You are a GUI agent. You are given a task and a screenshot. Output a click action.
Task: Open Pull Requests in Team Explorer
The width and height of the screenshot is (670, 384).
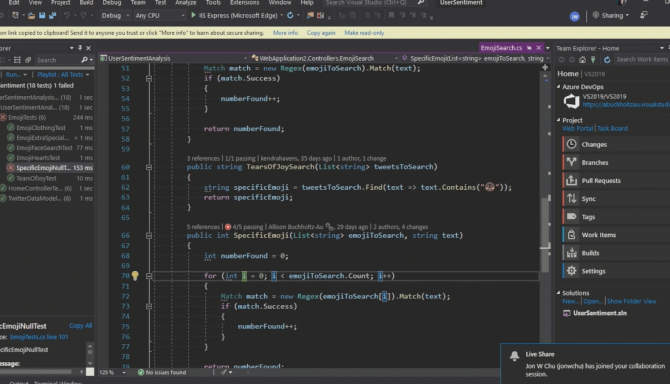coord(615,180)
